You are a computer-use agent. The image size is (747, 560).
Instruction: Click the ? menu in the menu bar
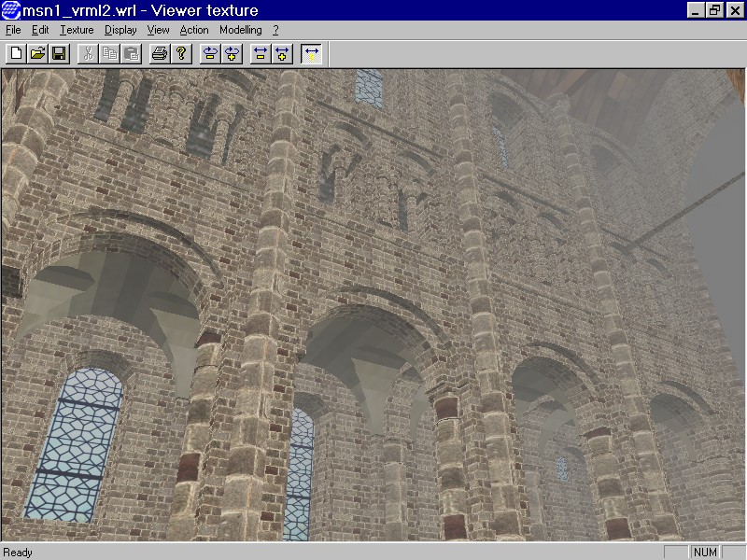pyautogui.click(x=275, y=30)
